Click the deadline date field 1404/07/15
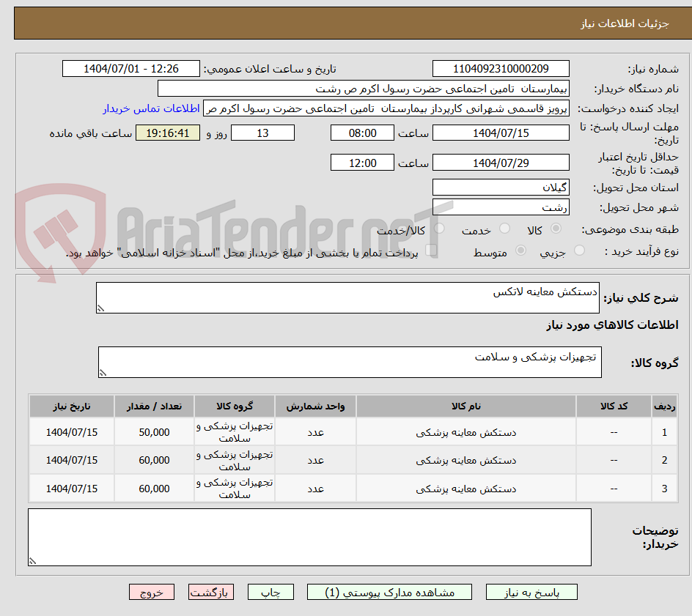The height and width of the screenshot is (616, 692). [x=501, y=133]
